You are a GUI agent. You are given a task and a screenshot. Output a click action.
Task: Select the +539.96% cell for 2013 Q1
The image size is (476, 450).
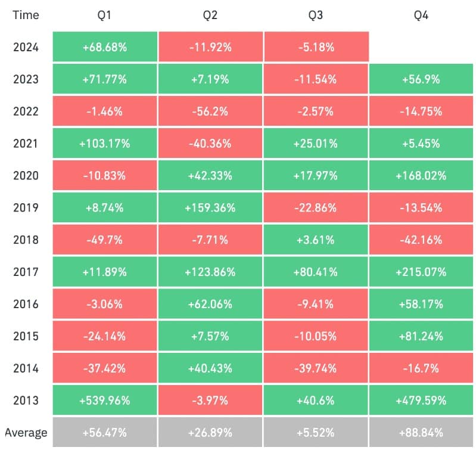click(x=105, y=401)
